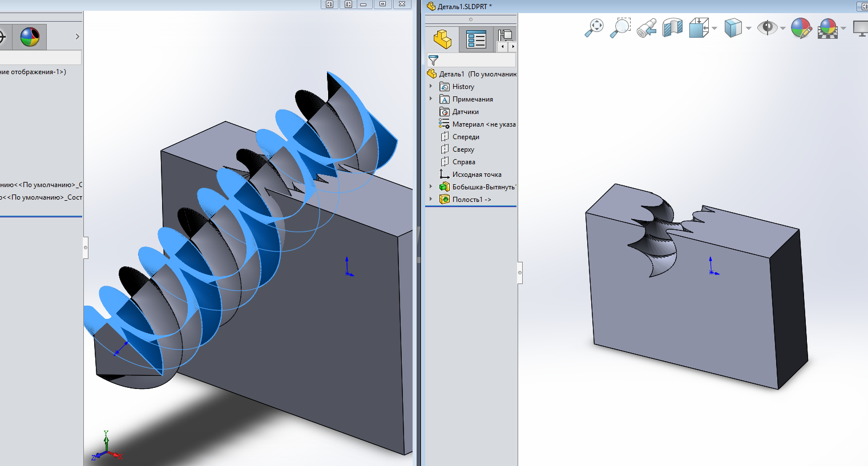
Task: Show previous manager tabs with left arrow
Action: (x=502, y=47)
